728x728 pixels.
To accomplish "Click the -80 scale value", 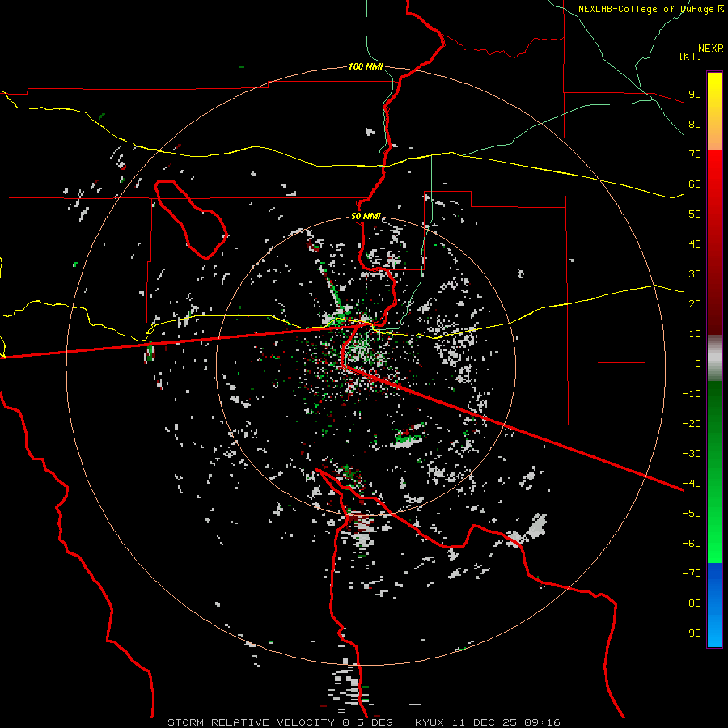I will point(692,603).
